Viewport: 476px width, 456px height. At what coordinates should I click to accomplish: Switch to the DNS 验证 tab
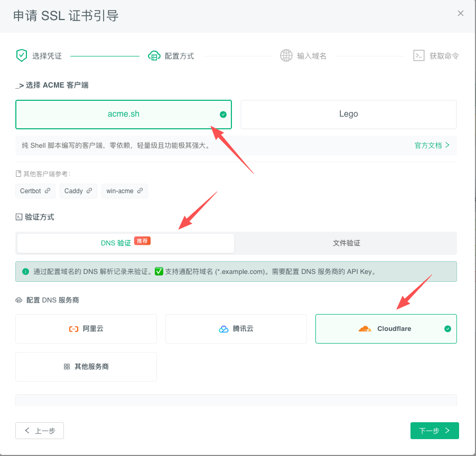pos(126,243)
